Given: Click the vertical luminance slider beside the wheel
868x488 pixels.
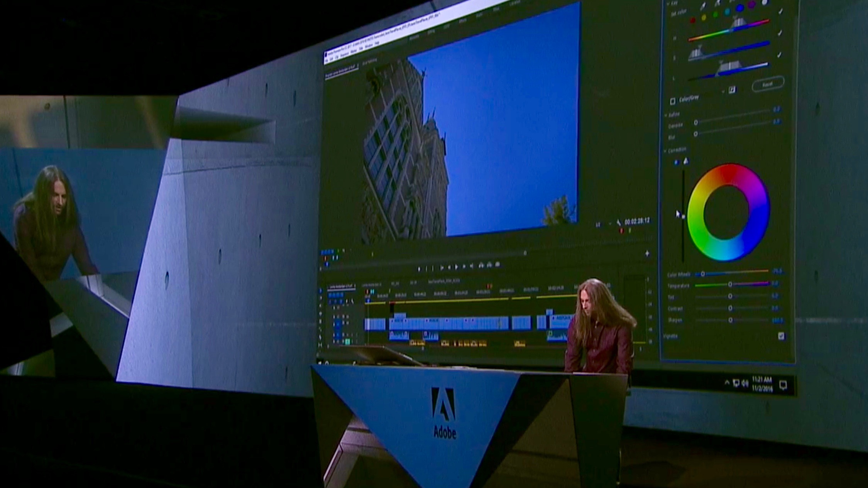Looking at the screenshot, I should click(683, 216).
